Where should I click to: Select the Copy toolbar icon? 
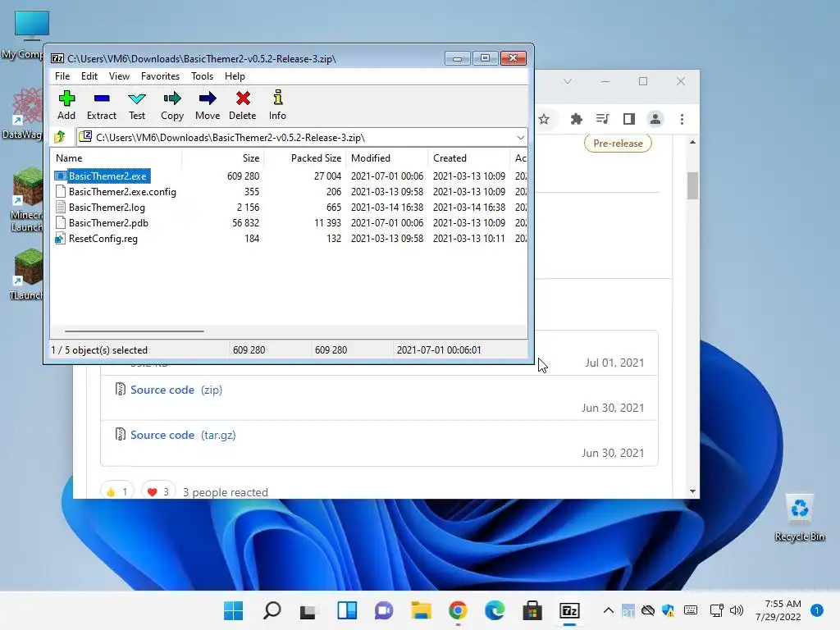pyautogui.click(x=172, y=105)
